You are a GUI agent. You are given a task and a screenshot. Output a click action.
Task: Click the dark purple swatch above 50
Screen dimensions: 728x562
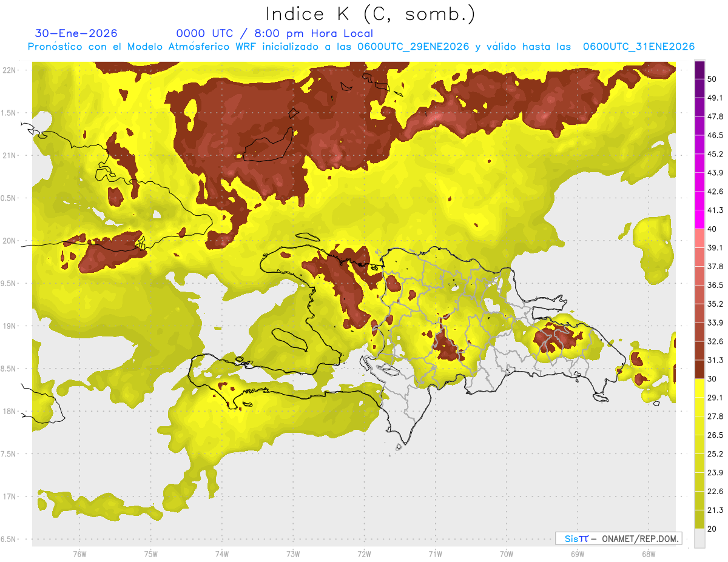click(x=699, y=70)
